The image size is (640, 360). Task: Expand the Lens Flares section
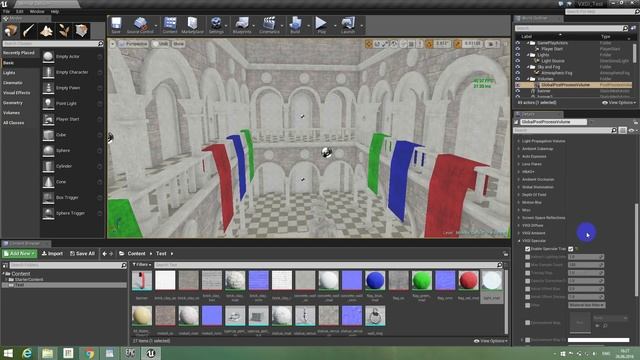click(519, 164)
